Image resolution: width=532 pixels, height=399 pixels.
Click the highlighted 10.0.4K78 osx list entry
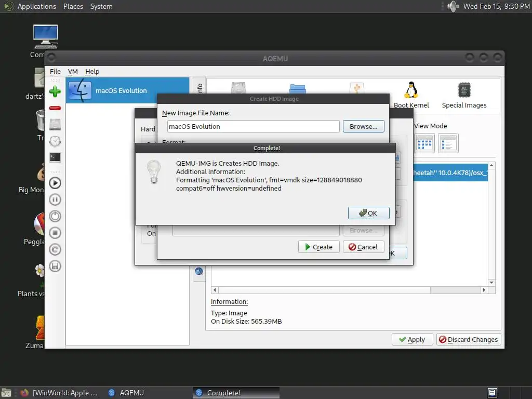tap(450, 172)
